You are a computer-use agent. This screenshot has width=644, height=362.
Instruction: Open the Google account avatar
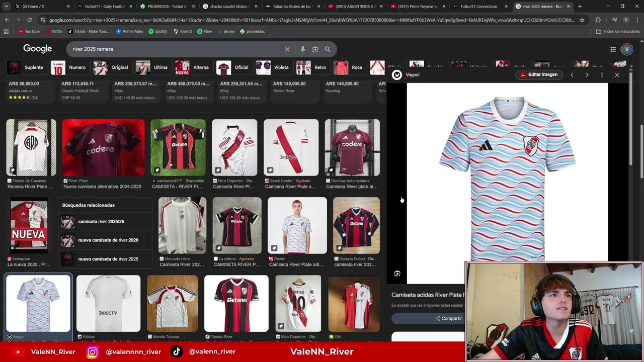(x=626, y=49)
